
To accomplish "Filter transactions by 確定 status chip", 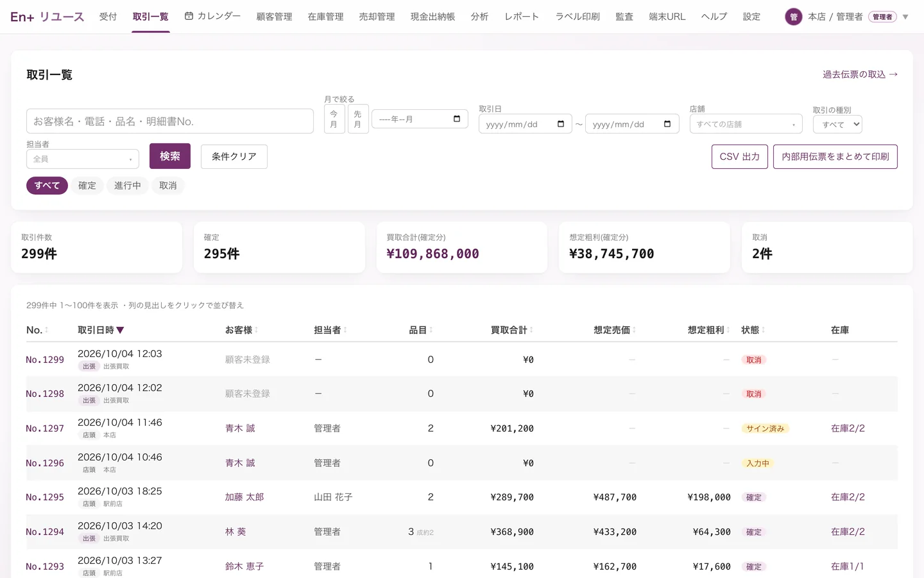I will click(87, 186).
